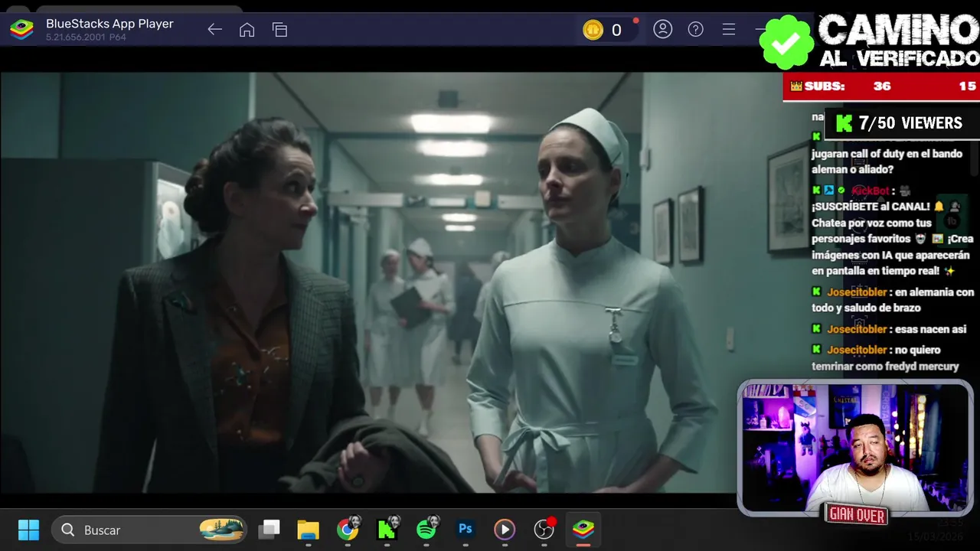Switch to Google Chrome in the taskbar
Image resolution: width=980 pixels, height=551 pixels.
coord(348,529)
